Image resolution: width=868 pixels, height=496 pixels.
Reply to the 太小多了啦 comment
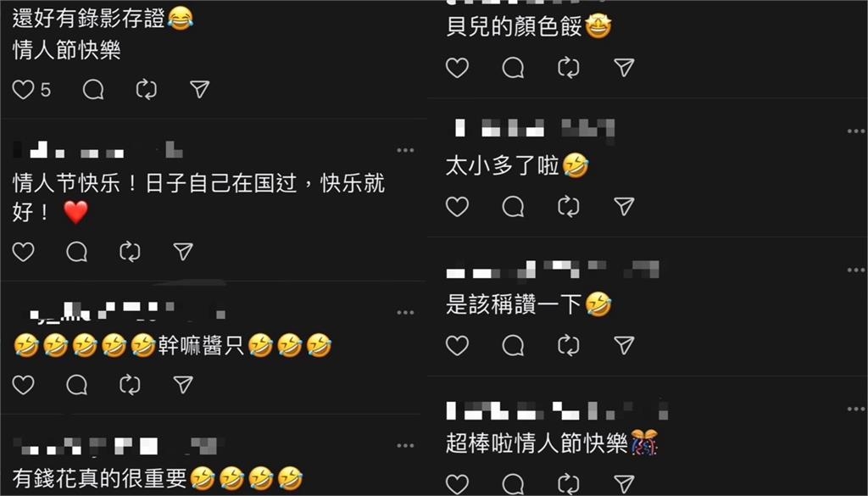[513, 207]
